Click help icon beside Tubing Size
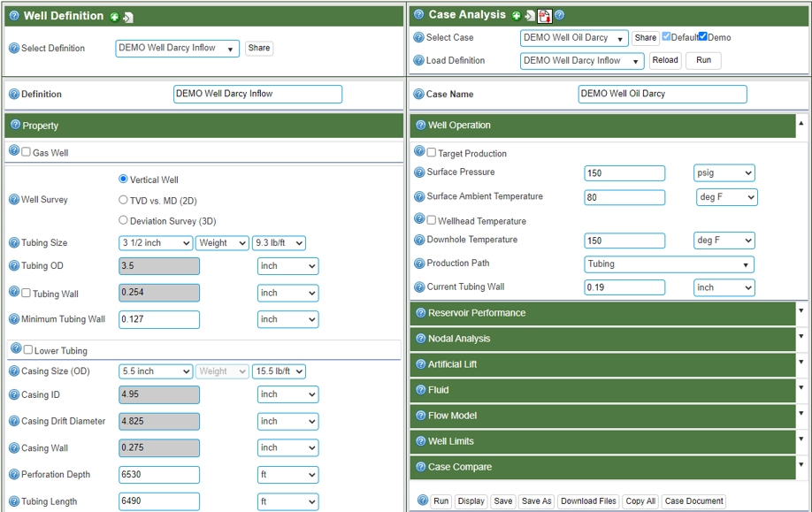 14,243
